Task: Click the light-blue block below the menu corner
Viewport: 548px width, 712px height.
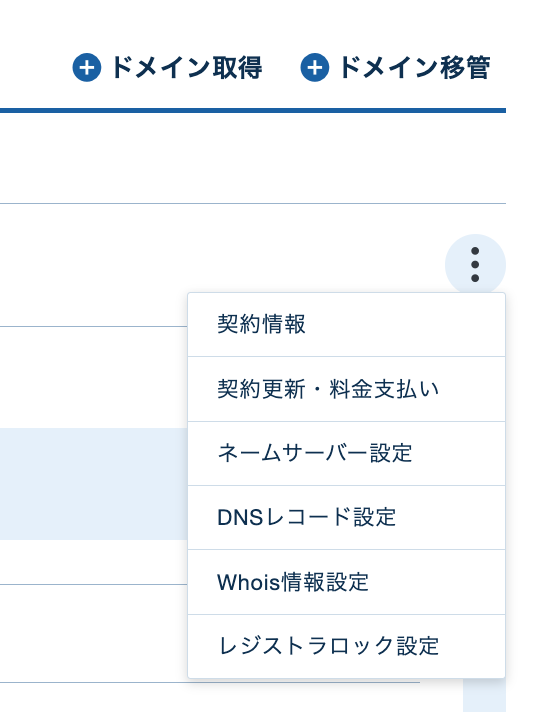Action: pos(484,696)
